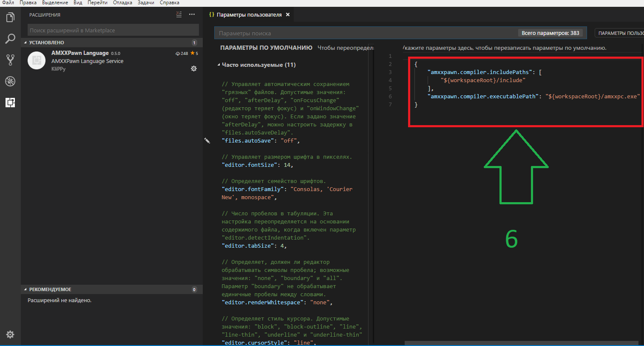Open the Вид menu
Viewport: 644px width, 346px height.
[x=78, y=3]
